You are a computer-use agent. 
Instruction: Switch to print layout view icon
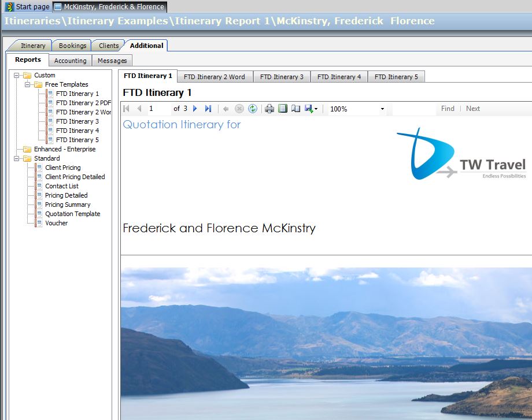[x=283, y=109]
